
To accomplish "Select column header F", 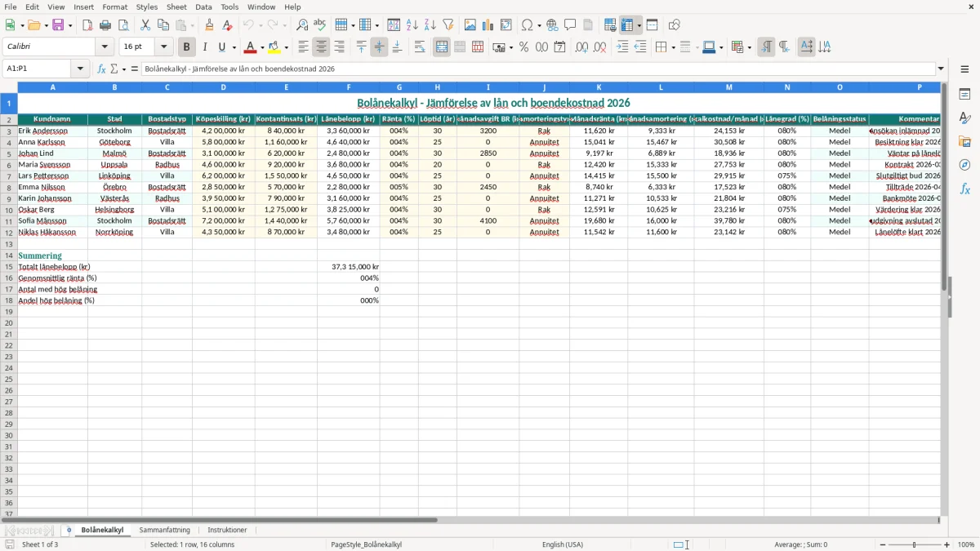I will (x=349, y=87).
